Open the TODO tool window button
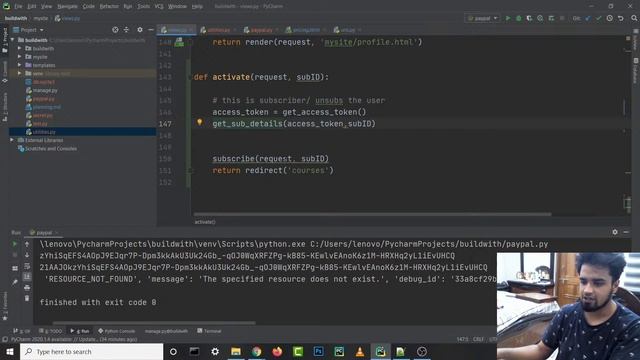Viewport: 640px width, 360px height. click(51, 331)
